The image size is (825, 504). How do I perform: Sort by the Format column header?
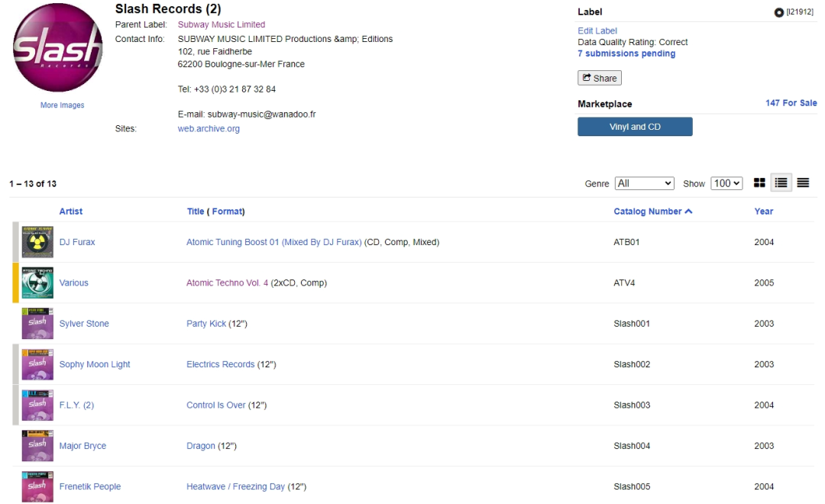coord(227,211)
